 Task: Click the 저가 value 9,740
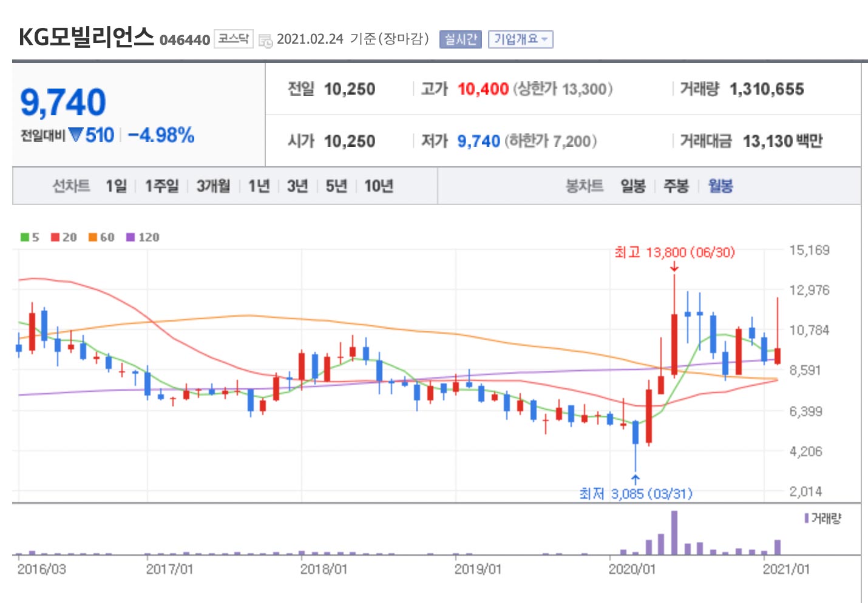[x=478, y=141]
